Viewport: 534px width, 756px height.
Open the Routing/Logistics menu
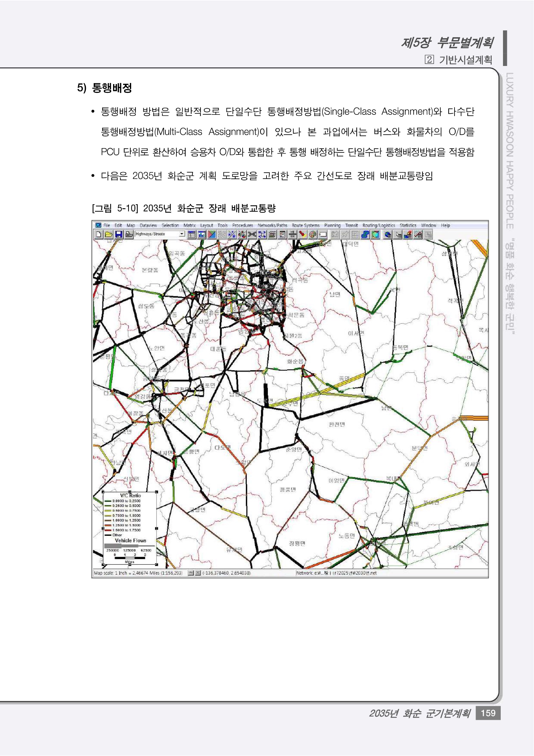click(378, 226)
